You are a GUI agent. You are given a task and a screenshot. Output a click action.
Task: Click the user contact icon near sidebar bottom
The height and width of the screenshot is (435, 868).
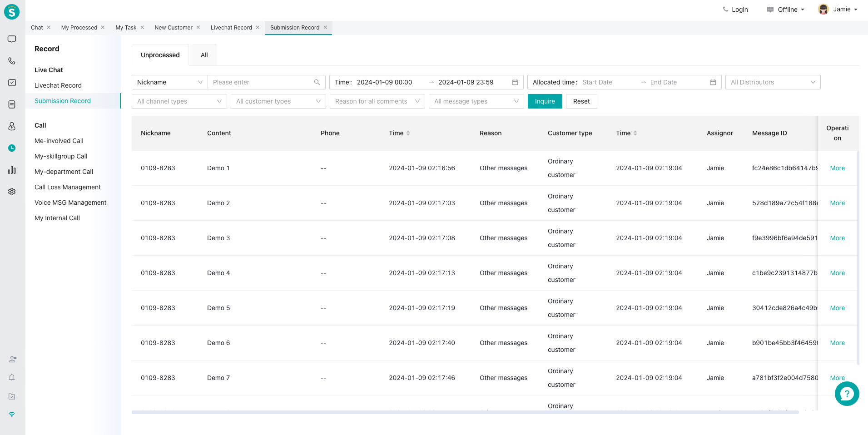click(x=12, y=359)
